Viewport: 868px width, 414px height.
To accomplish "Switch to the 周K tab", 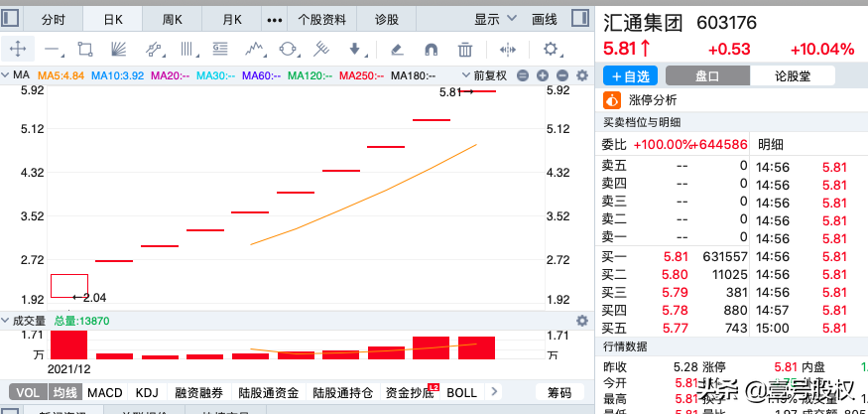I will [x=173, y=20].
